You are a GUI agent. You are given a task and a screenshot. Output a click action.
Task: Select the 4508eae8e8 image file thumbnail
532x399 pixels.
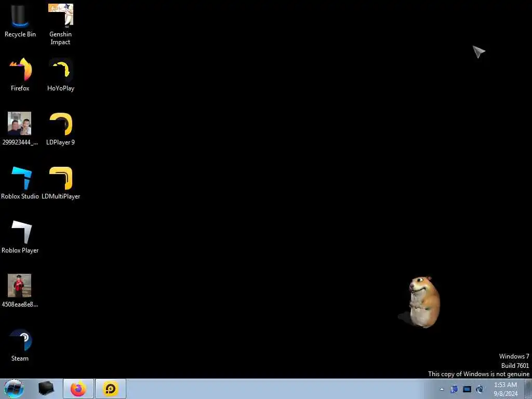pos(20,291)
